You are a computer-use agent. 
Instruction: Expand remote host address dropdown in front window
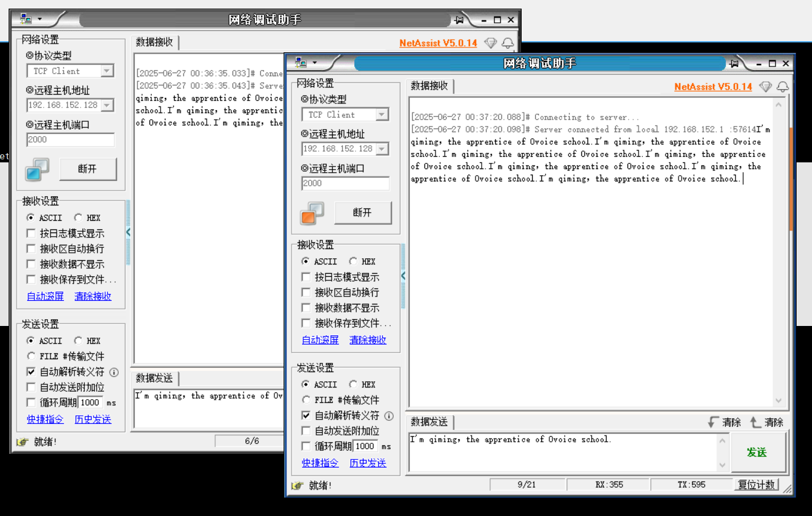point(382,149)
